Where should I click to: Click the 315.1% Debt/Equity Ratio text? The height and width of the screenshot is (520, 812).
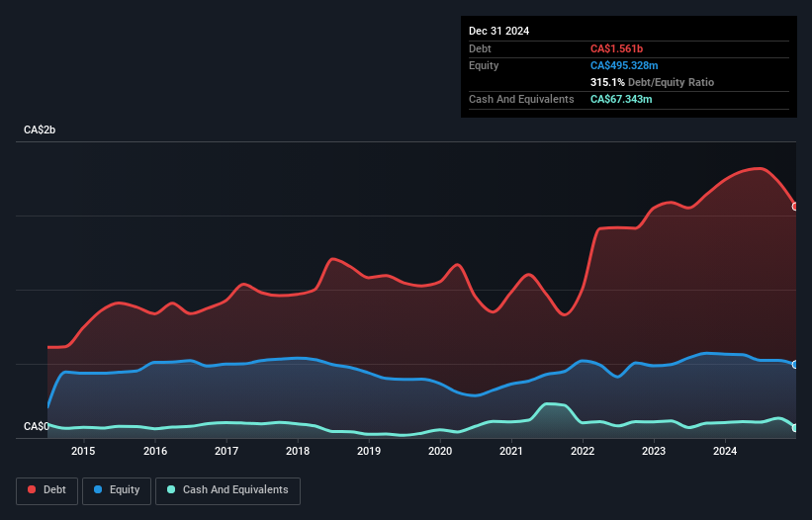[x=652, y=82]
